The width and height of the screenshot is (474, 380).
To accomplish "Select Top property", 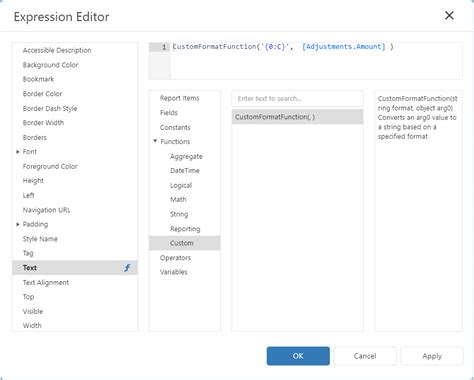I will [x=75, y=297].
